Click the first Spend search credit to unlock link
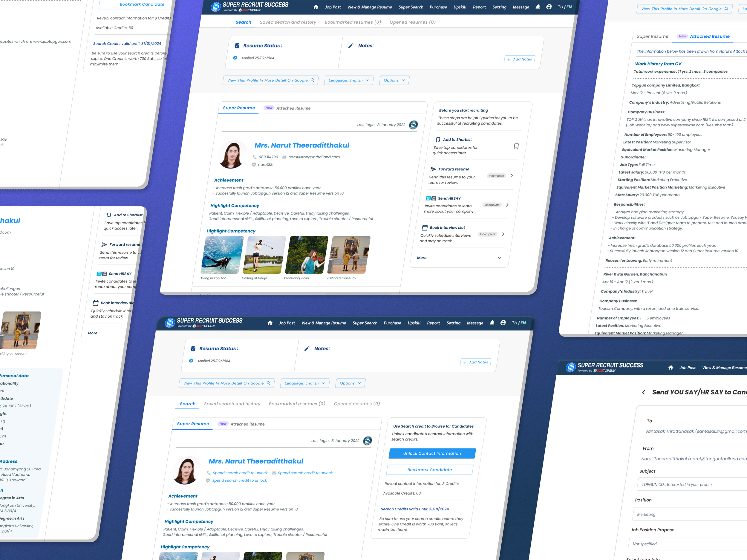The width and height of the screenshot is (747, 560). pos(240,473)
